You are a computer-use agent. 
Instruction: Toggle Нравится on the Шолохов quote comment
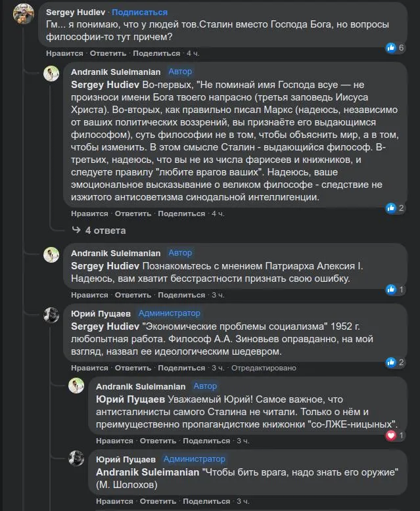coord(114,501)
